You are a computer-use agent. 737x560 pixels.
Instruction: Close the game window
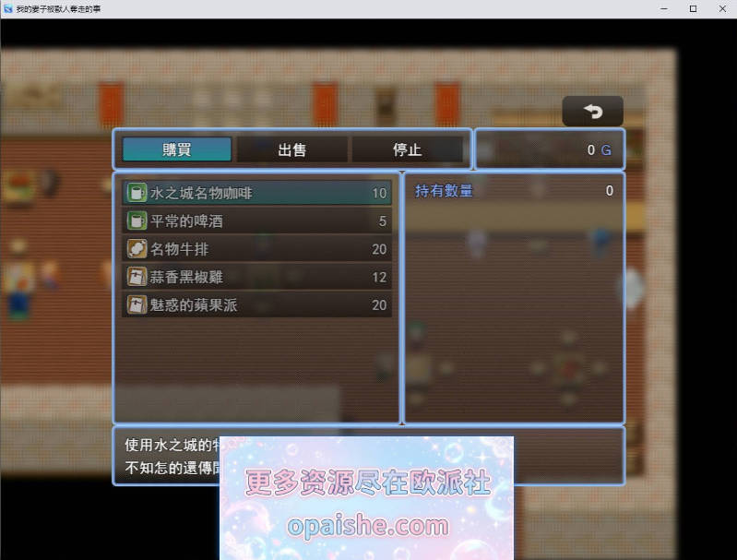722,8
